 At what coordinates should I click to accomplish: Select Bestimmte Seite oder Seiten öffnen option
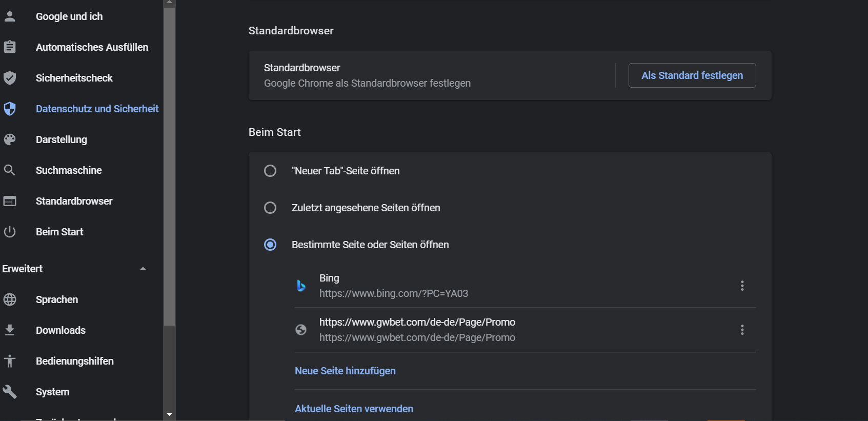(270, 245)
